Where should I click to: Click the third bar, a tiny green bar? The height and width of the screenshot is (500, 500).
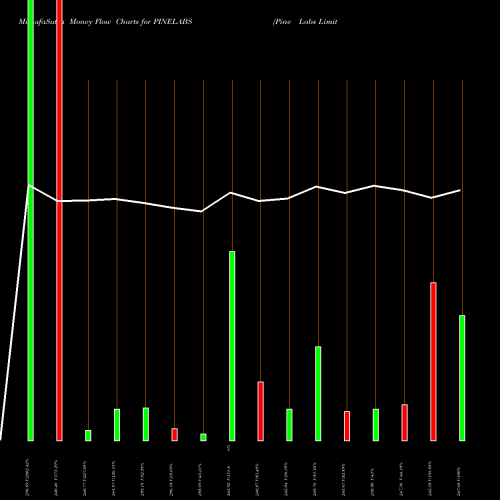click(88, 435)
